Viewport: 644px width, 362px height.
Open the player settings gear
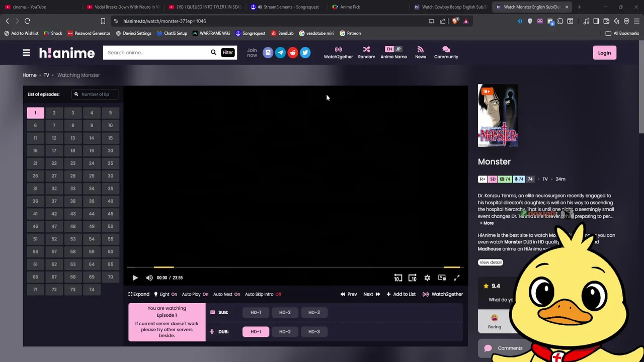pos(427,278)
